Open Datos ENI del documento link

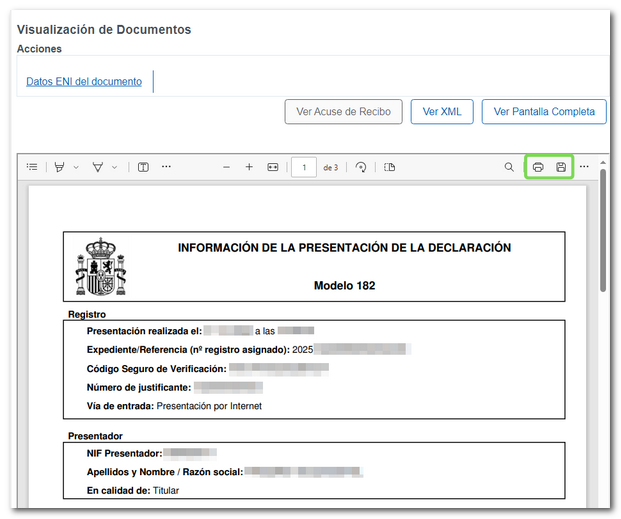pyautogui.click(x=84, y=82)
